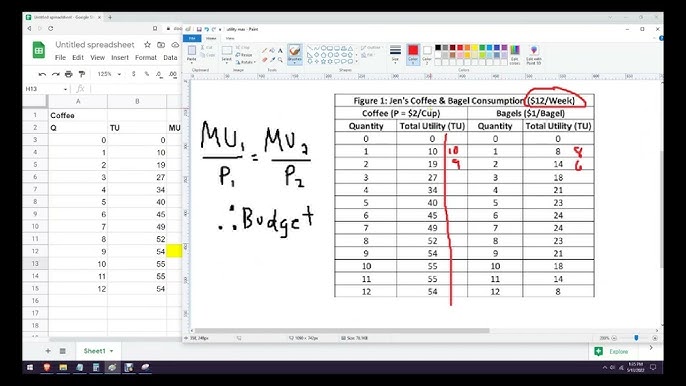Pick the black palette color

tap(438, 48)
